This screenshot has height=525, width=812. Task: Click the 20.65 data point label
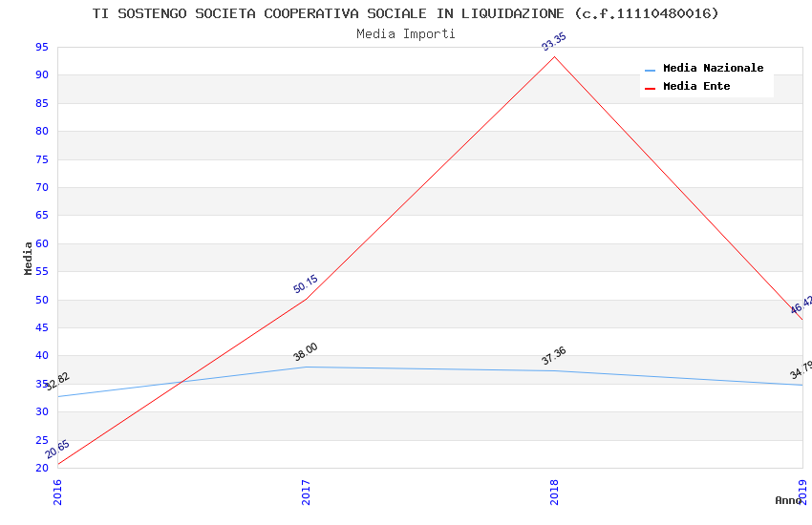click(x=57, y=450)
